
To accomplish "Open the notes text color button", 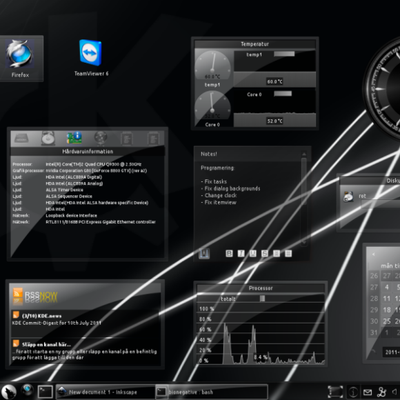I will (204, 254).
